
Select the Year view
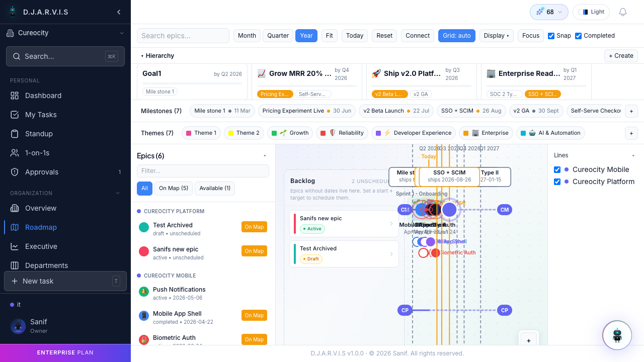coord(306,36)
